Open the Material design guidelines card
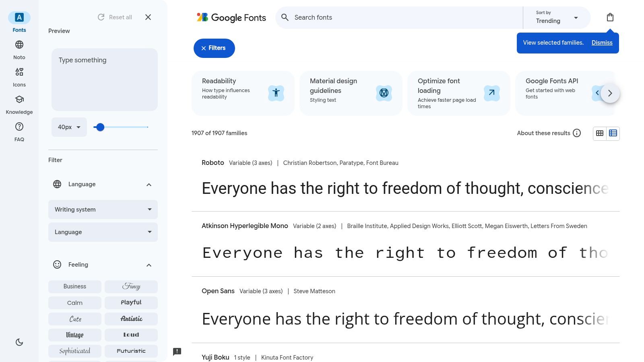The image size is (644, 362). click(351, 93)
